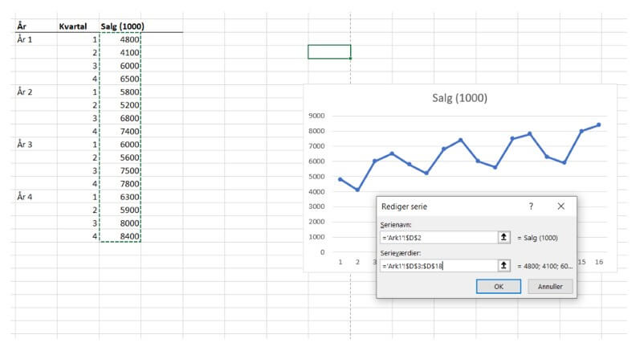
Task: Click the Serienavn input field
Action: pos(438,237)
